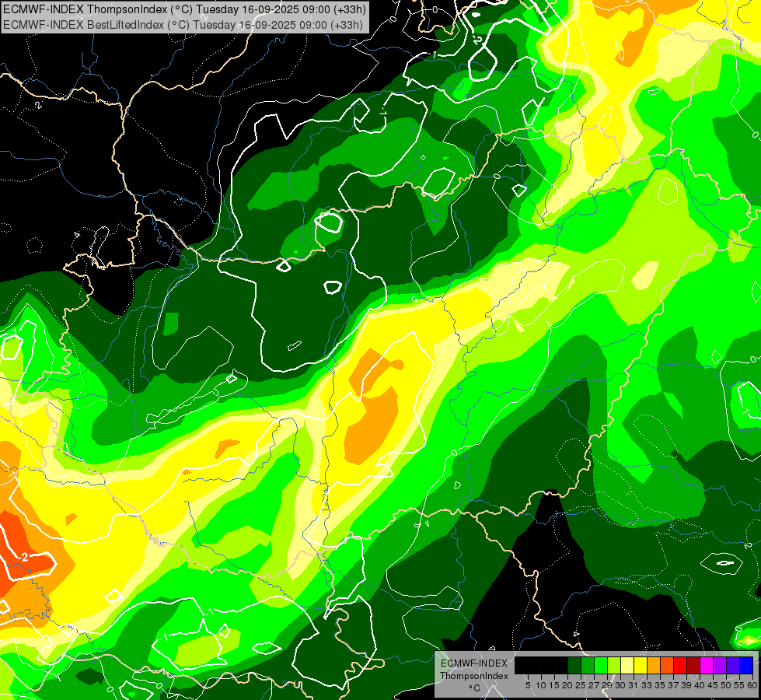Click the °C unit label in the legend
761x700 pixels.
click(475, 688)
